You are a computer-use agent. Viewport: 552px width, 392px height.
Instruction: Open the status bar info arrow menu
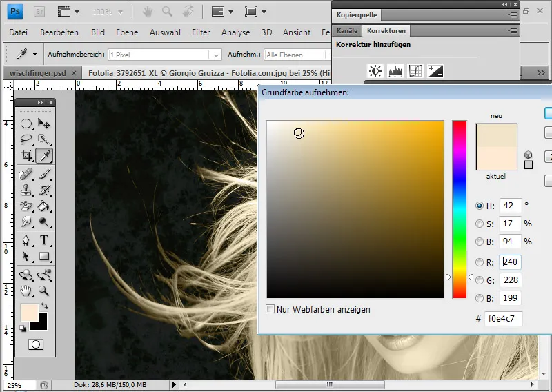(174, 384)
